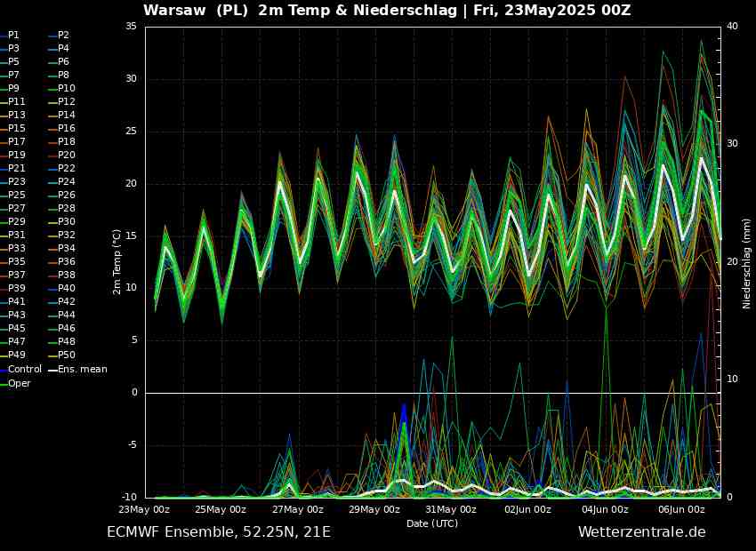The image size is (756, 551).
Task: Click the 35 temperature axis tick
Action: pyautogui.click(x=131, y=26)
